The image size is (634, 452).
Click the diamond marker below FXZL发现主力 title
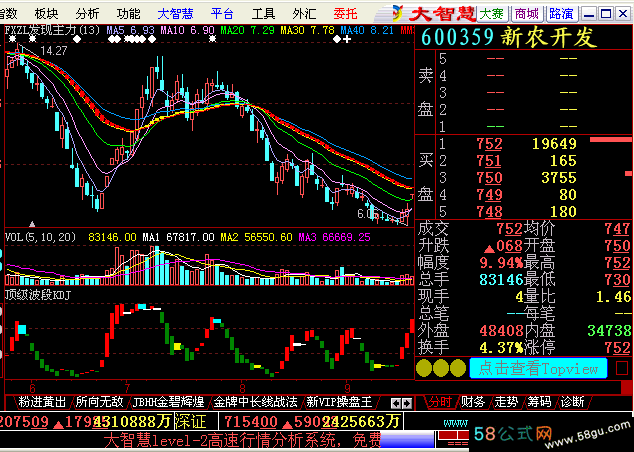(x=77, y=39)
